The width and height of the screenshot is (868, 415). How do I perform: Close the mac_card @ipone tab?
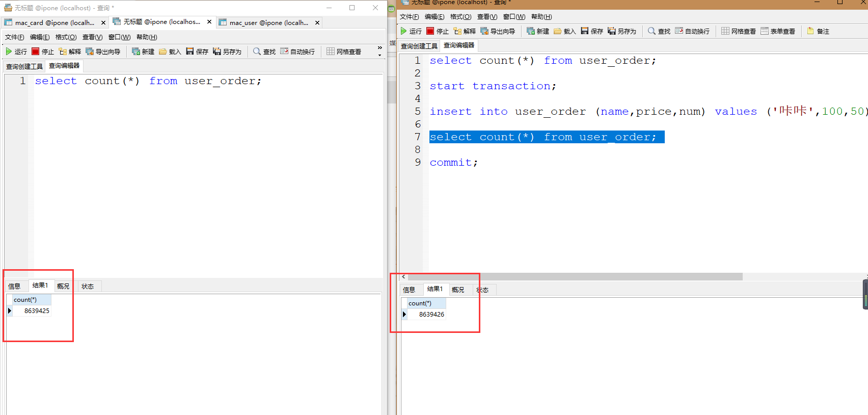click(x=103, y=23)
